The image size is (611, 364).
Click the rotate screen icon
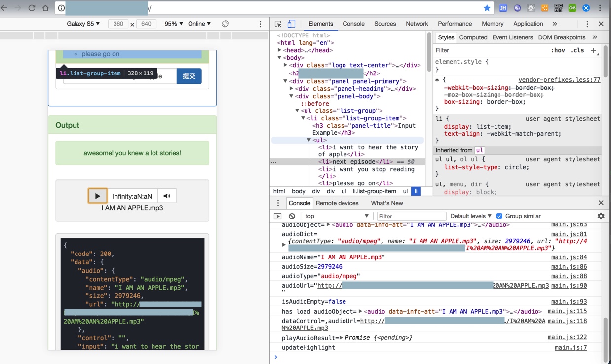pyautogui.click(x=225, y=24)
